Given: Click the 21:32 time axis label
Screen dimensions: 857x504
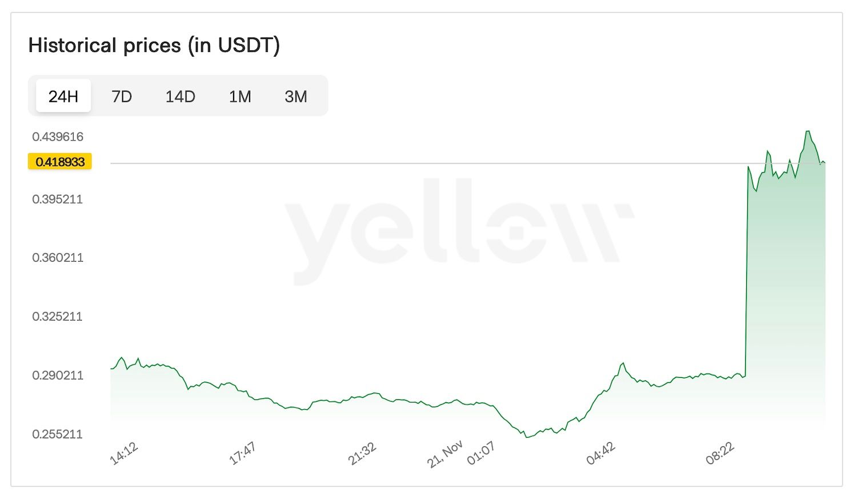Looking at the screenshot, I should pos(362,454).
